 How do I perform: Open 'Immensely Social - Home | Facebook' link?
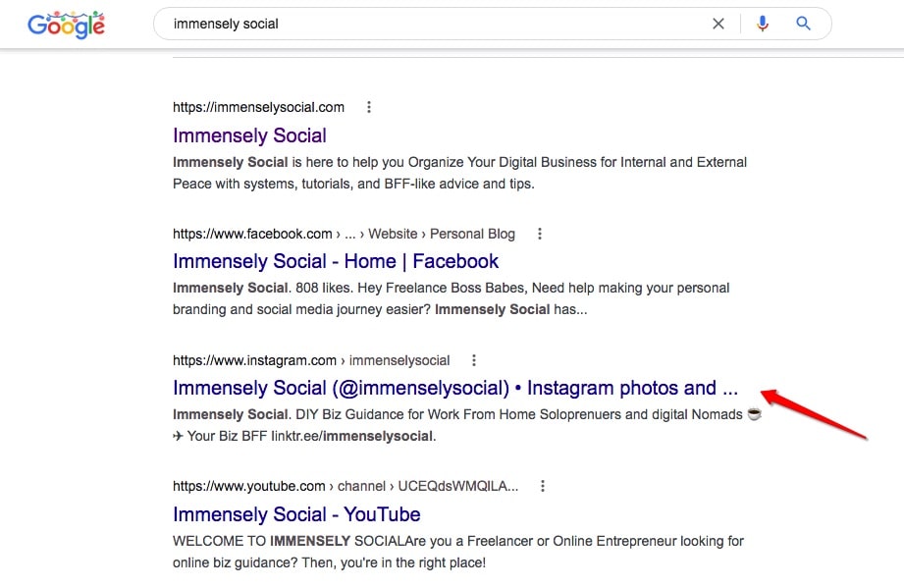[336, 261]
